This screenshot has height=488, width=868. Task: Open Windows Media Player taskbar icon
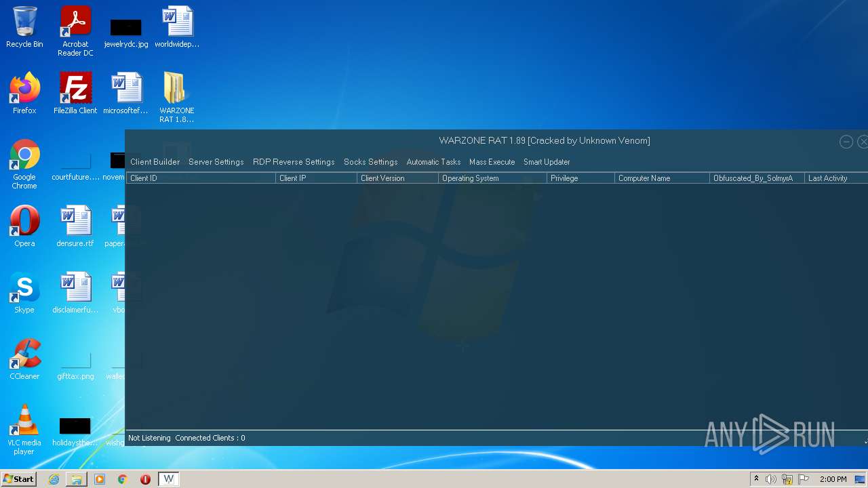(x=100, y=479)
